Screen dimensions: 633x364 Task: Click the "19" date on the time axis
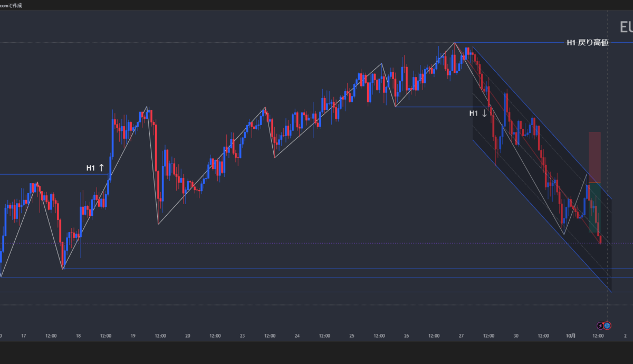[133, 336]
